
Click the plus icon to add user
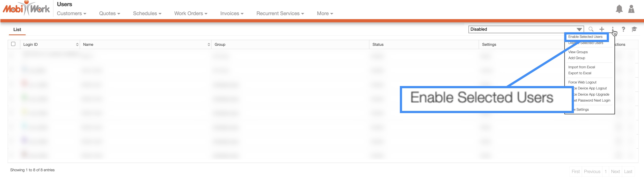click(x=602, y=29)
